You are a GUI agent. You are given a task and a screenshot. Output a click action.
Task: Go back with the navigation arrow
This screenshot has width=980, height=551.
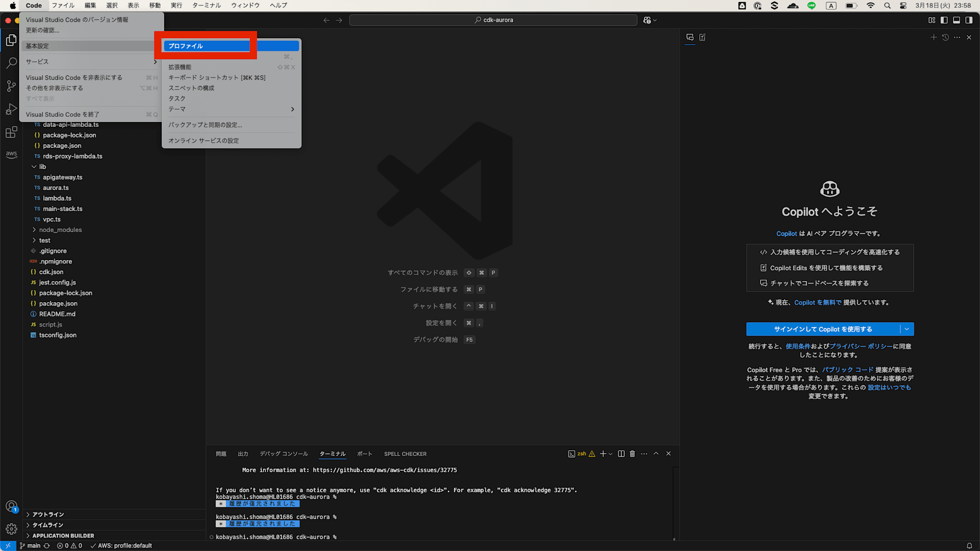pyautogui.click(x=327, y=20)
